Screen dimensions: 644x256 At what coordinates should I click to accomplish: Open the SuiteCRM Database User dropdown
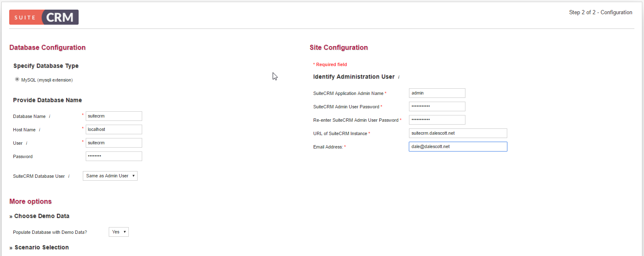tap(110, 176)
